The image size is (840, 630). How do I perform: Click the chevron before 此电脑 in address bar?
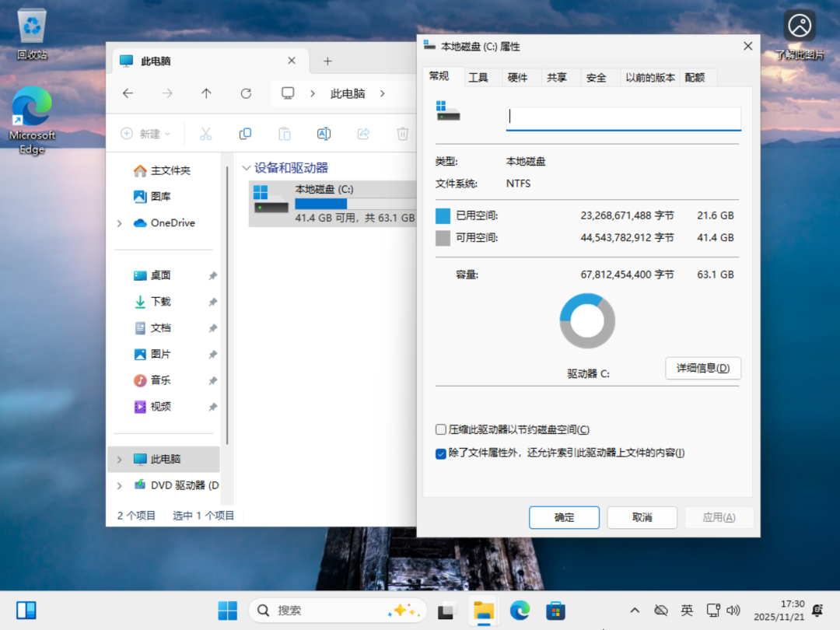[x=313, y=93]
